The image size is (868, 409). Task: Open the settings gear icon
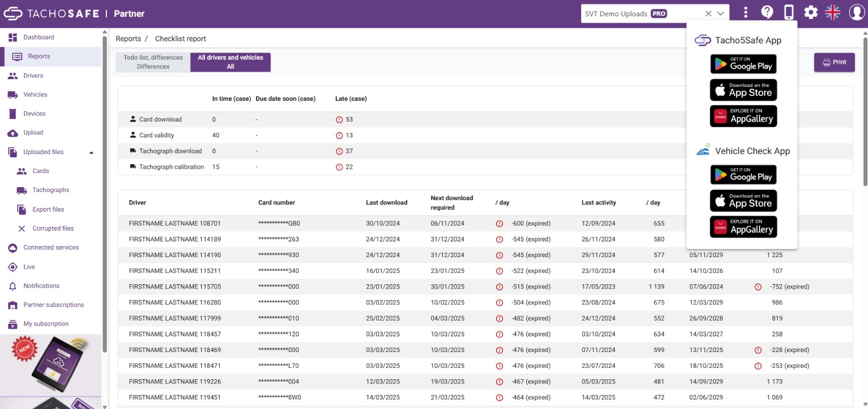(x=810, y=12)
